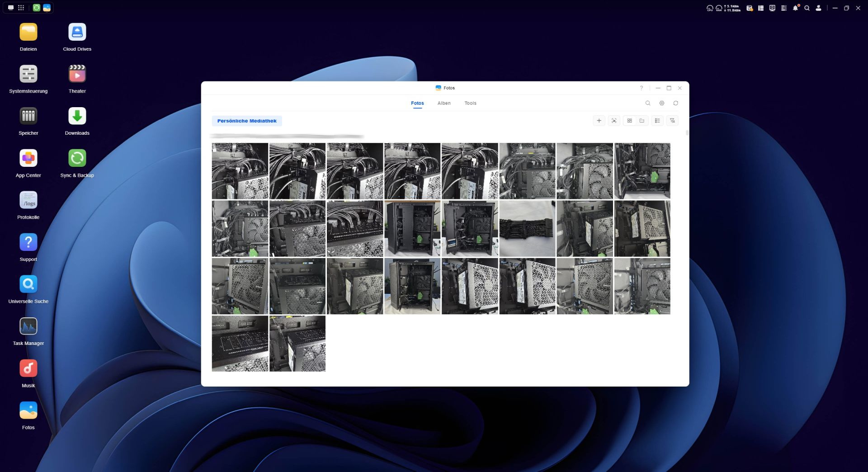Open the filter icon in Fotos toolbar
The width and height of the screenshot is (868, 472).
(672, 121)
